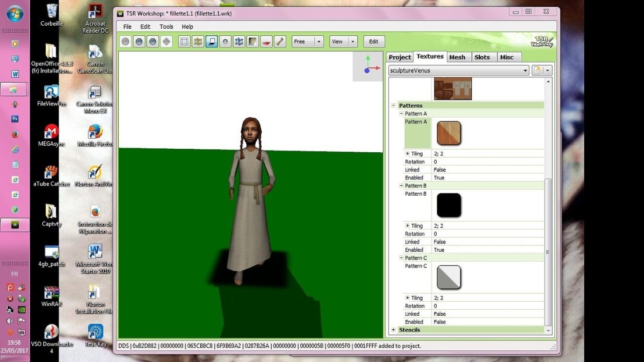644x362 pixels.
Task: Click the first gray circle toolbar icon
Action: pyautogui.click(x=125, y=42)
